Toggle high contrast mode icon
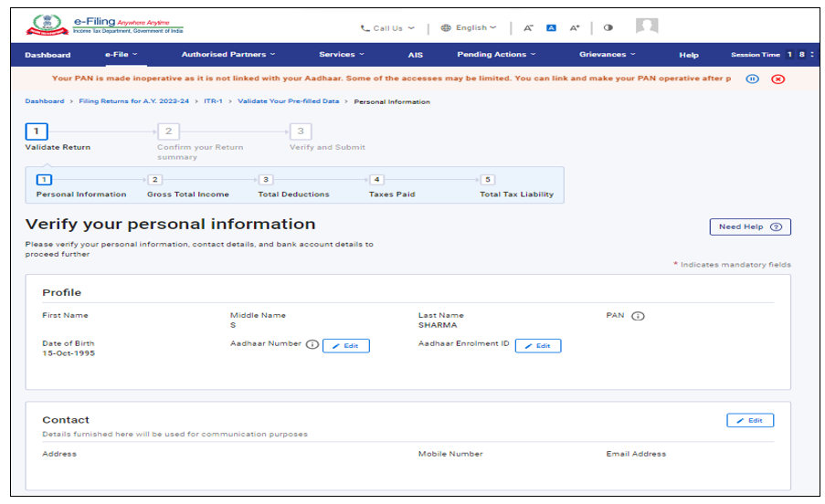This screenshot has width=825, height=504. tap(608, 28)
